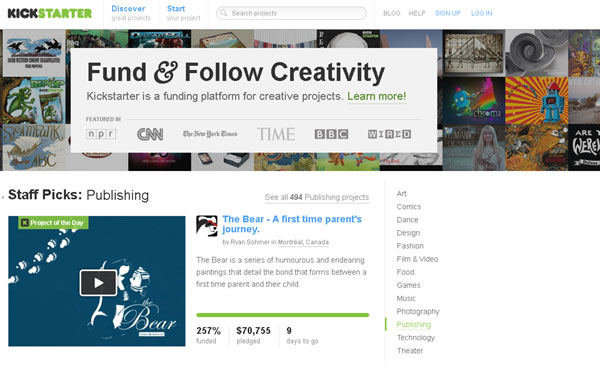Select the Music category
The height and width of the screenshot is (374, 600).
click(x=406, y=298)
